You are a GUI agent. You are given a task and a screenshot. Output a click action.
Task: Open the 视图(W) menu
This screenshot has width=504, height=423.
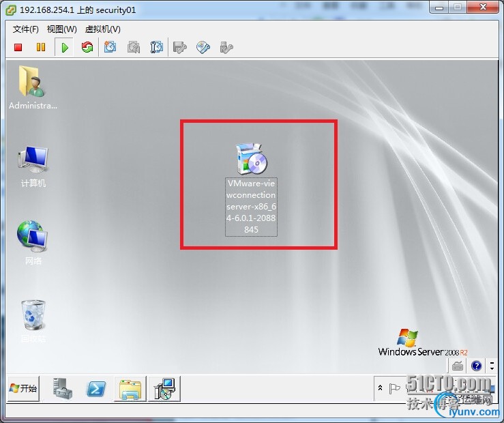61,29
